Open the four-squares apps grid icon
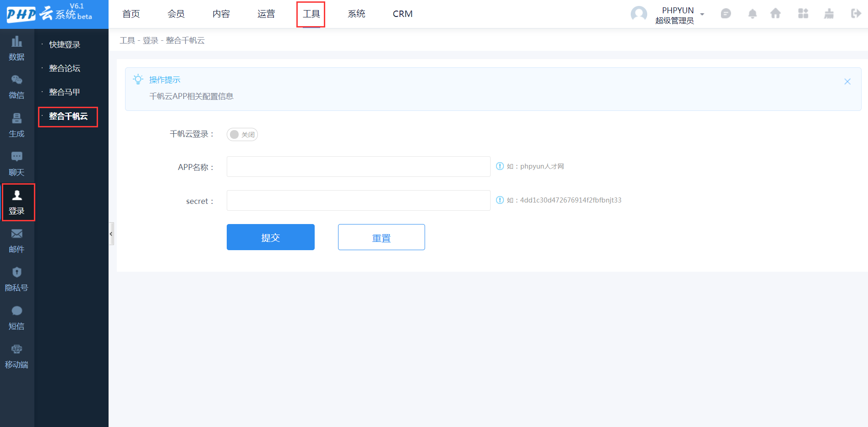Screen dimensions: 868x427 [x=803, y=14]
